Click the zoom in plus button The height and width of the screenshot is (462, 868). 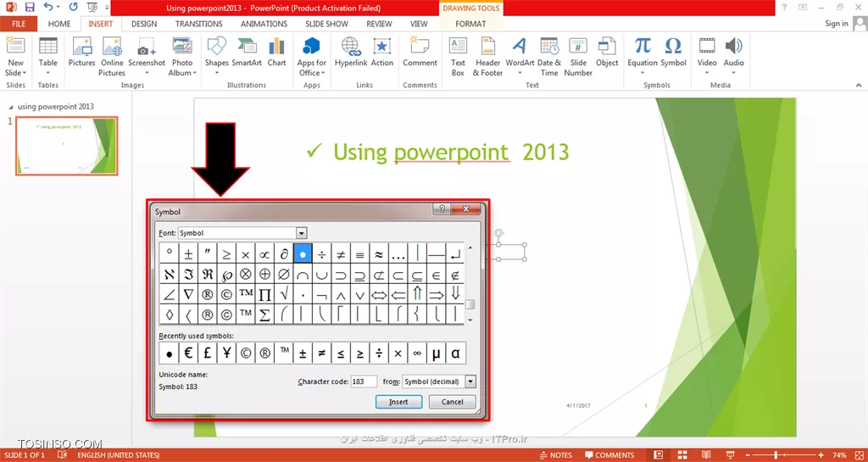pos(821,455)
